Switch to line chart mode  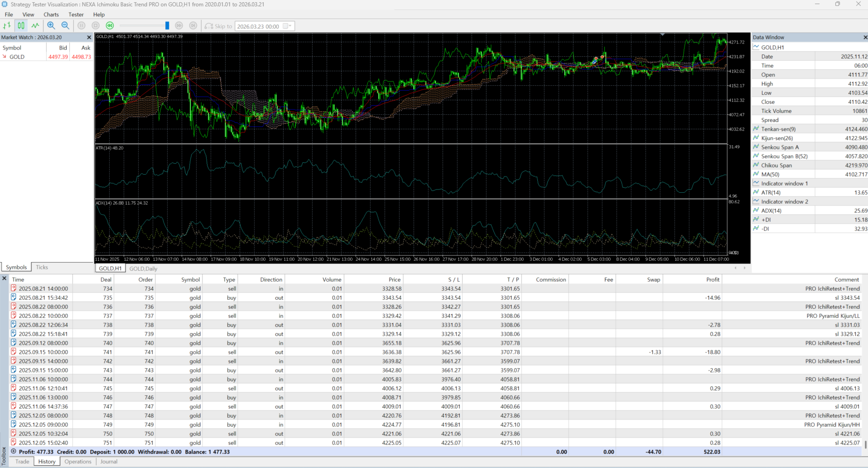coord(35,26)
